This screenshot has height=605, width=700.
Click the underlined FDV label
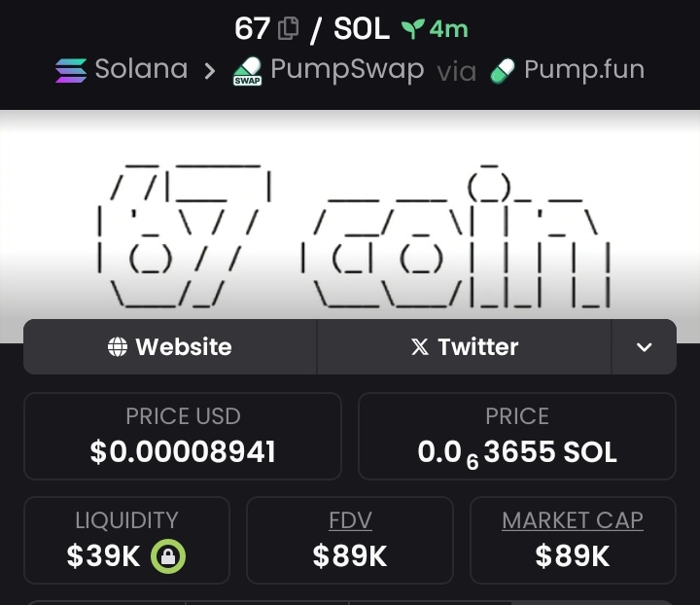pyautogui.click(x=350, y=520)
